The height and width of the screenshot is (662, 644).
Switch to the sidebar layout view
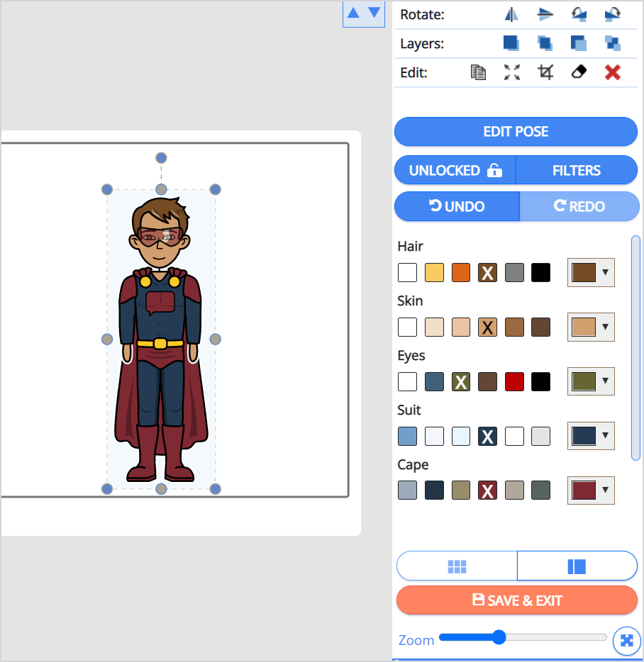[577, 566]
